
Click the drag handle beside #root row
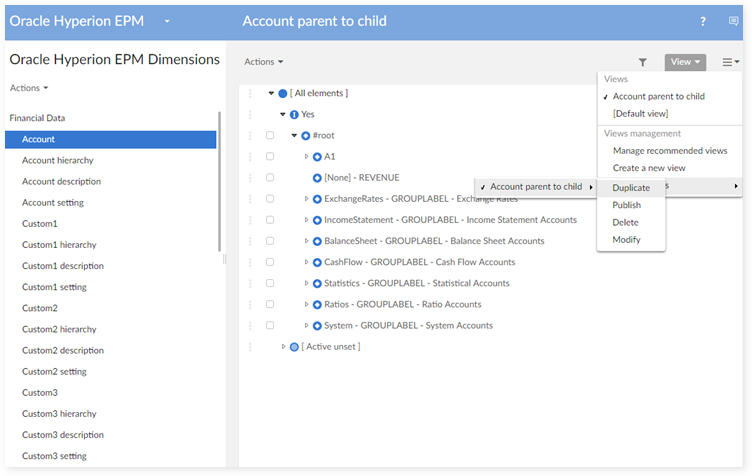(x=249, y=135)
